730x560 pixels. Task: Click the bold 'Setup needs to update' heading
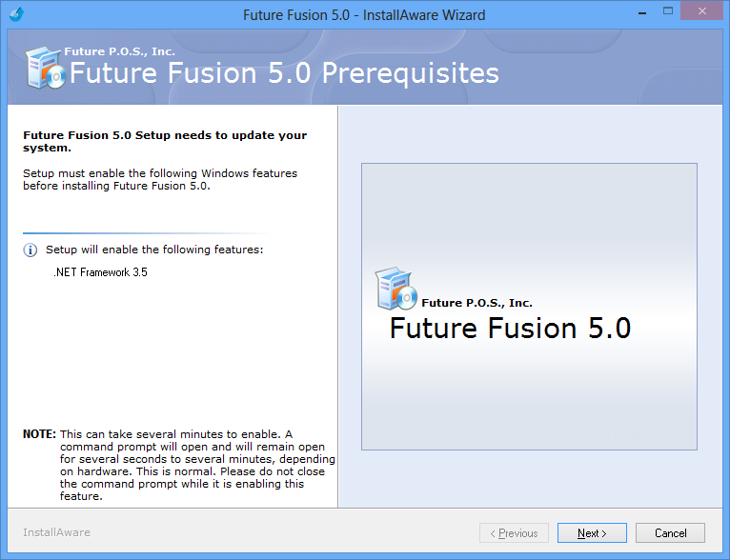click(165, 141)
